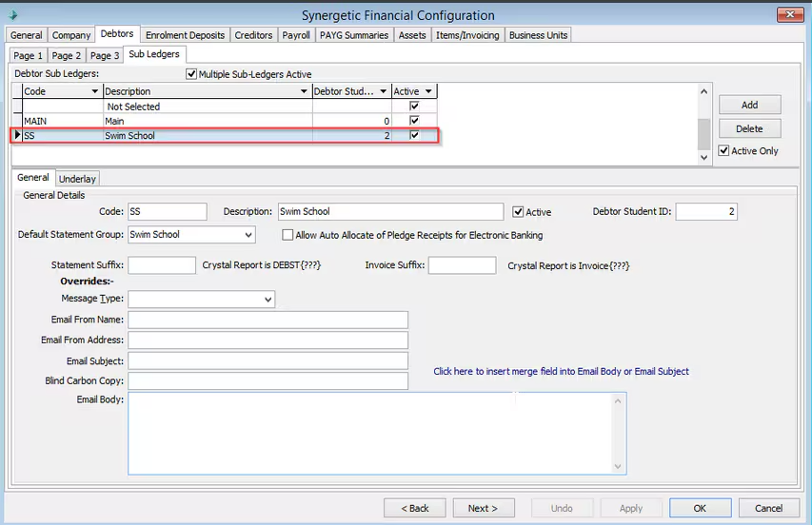Click grid scrollbar up arrow

coord(703,91)
